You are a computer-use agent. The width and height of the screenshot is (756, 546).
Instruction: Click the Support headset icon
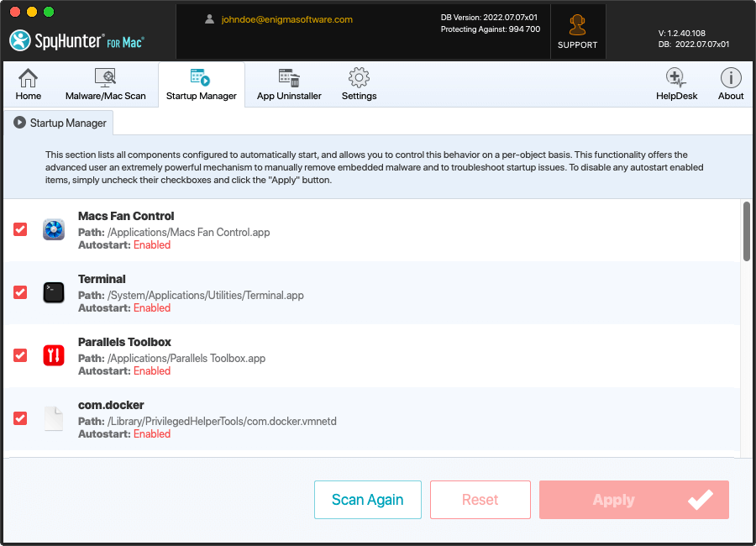click(577, 27)
